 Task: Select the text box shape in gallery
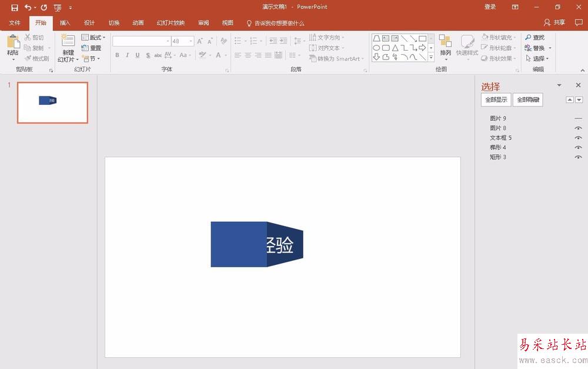click(386, 38)
